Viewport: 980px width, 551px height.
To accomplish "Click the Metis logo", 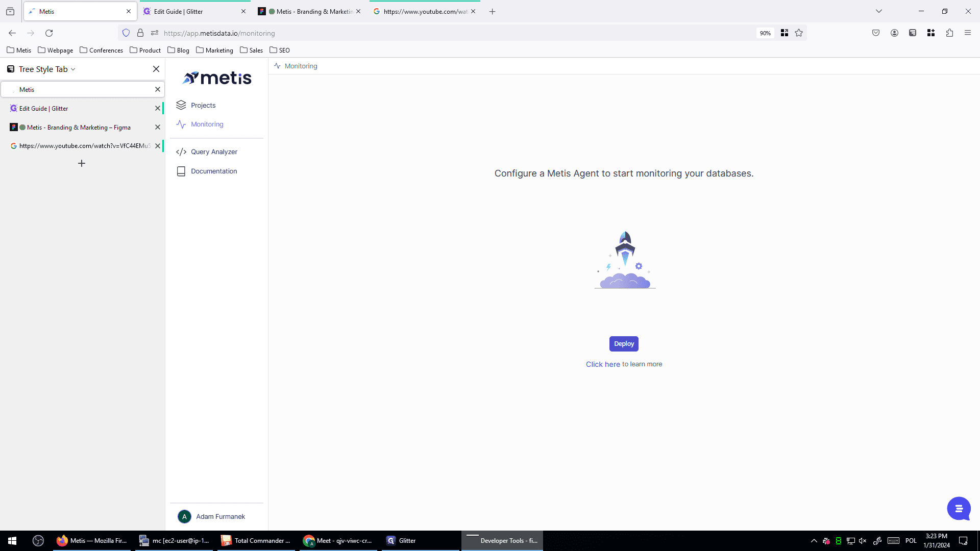I will click(217, 78).
